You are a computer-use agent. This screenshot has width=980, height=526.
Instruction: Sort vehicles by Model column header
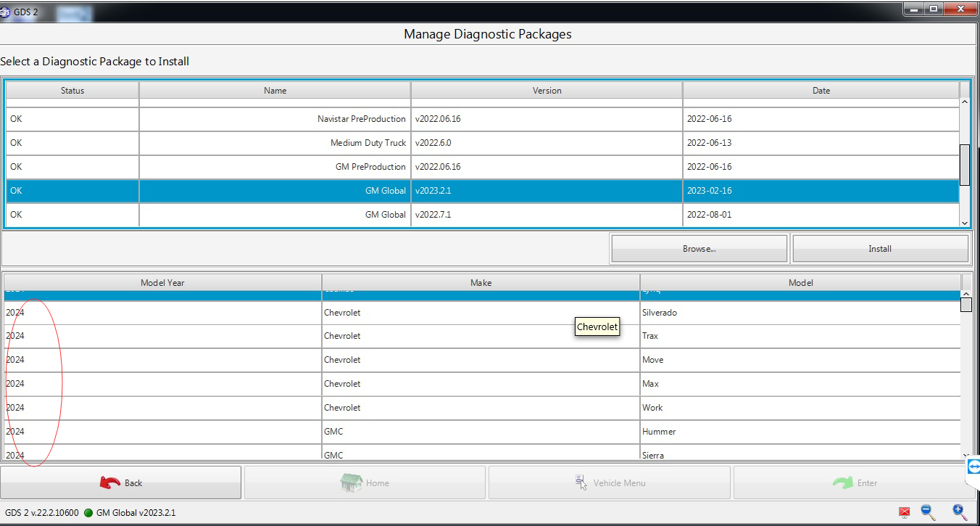point(801,283)
